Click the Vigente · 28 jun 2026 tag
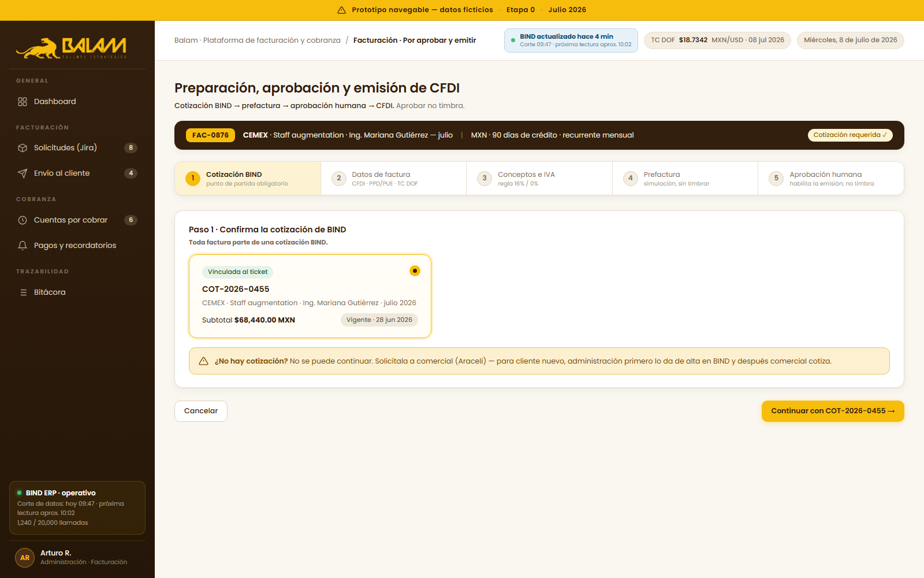Viewport: 924px width, 578px height. pyautogui.click(x=379, y=320)
